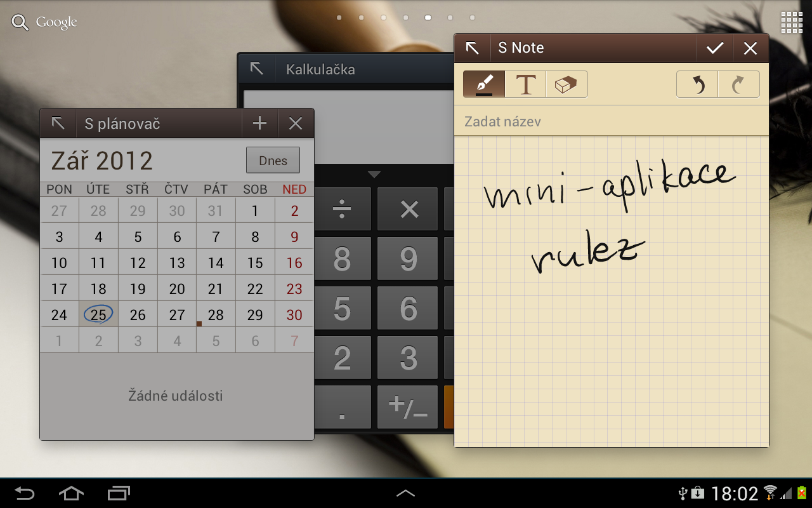Image resolution: width=812 pixels, height=508 pixels.
Task: Save the note with the checkmark
Action: (x=715, y=48)
